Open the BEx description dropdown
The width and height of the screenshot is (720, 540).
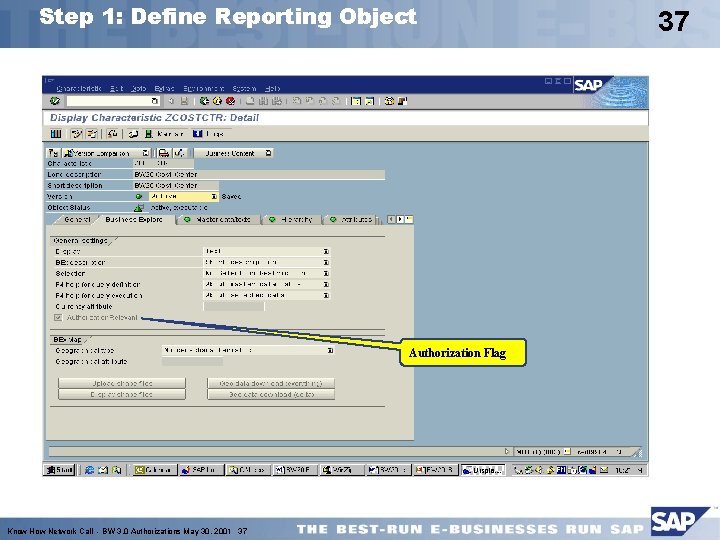tap(326, 262)
